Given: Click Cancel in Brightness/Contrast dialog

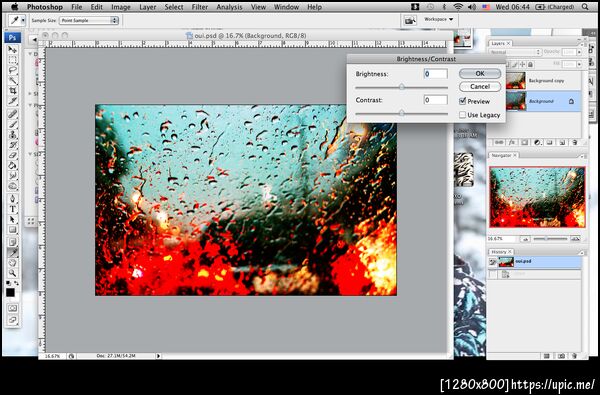Looking at the screenshot, I should click(x=480, y=87).
